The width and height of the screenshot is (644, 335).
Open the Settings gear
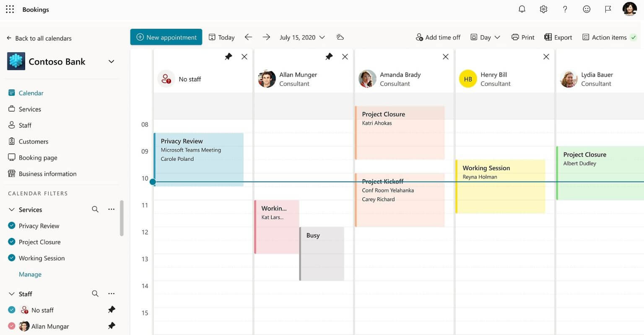[543, 9]
